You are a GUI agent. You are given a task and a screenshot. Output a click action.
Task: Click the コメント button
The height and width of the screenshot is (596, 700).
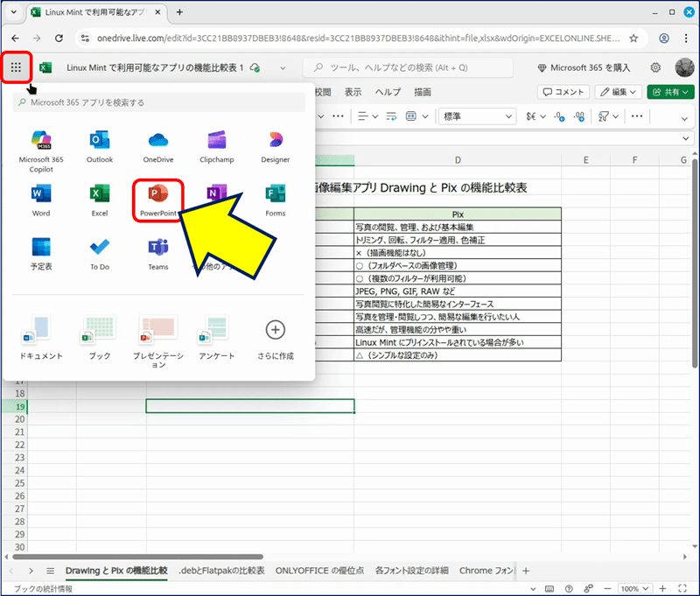pos(563,92)
